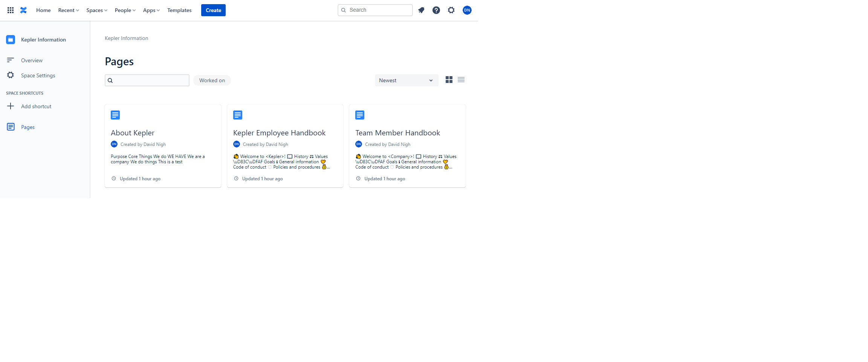Click 'Updated 1 hour ago' on Kepler Employee Handbook

262,179
